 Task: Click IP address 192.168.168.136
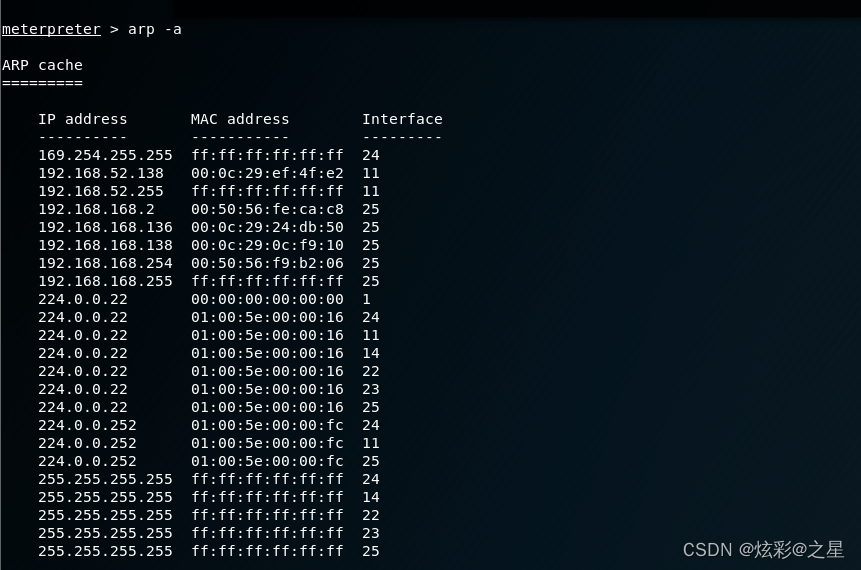click(x=105, y=227)
